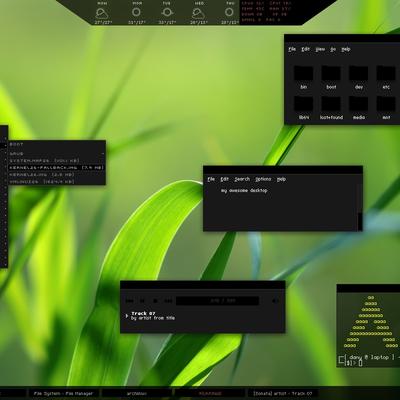Click 'by artist from title' line
The image size is (400, 400).
pyautogui.click(x=153, y=318)
